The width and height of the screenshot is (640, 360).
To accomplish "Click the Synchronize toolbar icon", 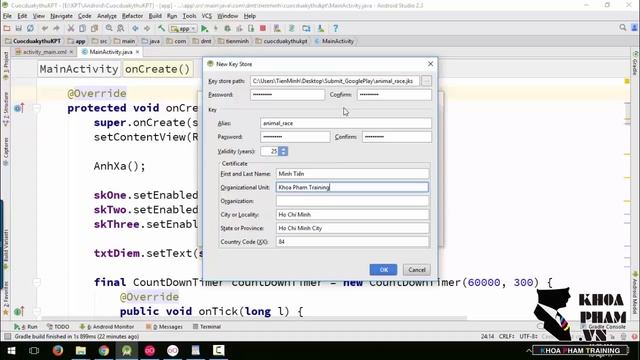I will (30, 28).
